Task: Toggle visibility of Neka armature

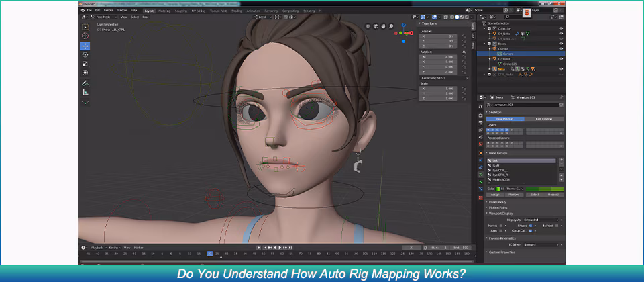Action: [x=561, y=69]
